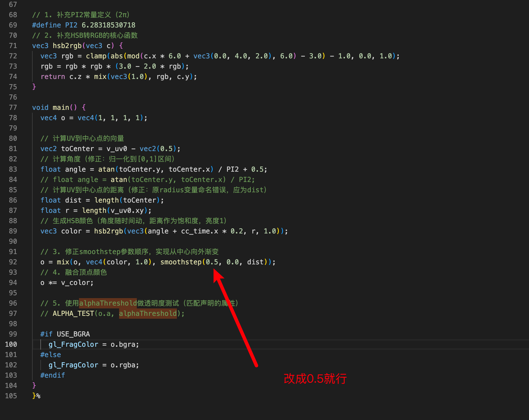Click the comment '// 3. 修正smoothstep参数顺序'
Image resolution: width=529 pixels, height=420 pixels.
tap(129, 251)
